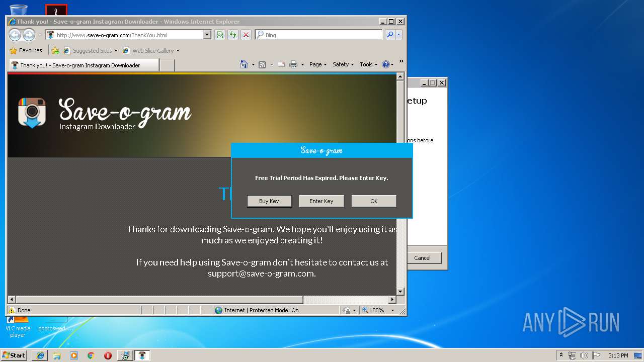644x362 pixels.
Task: Click the Bing search box
Action: point(318,35)
